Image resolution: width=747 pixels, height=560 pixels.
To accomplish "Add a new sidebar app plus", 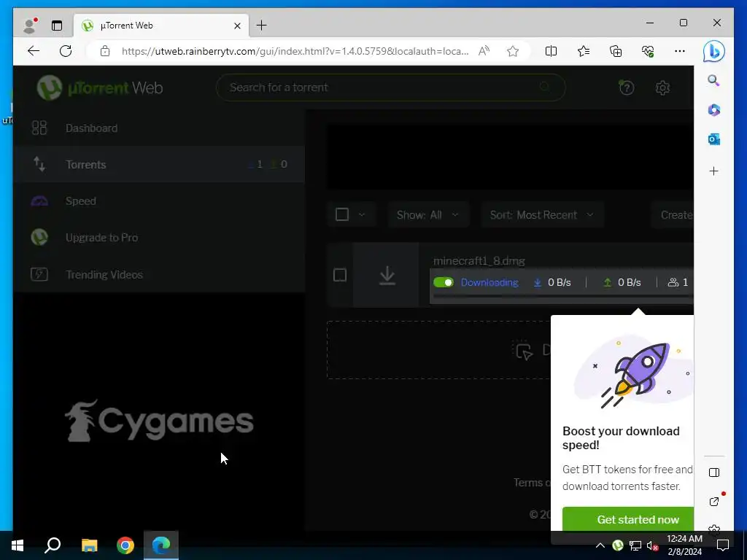I will (x=713, y=171).
